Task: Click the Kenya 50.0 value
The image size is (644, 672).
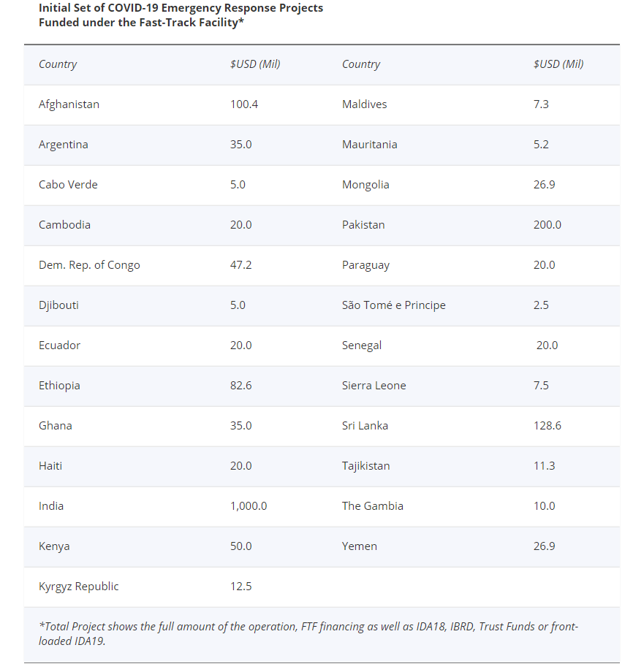Action: (240, 546)
